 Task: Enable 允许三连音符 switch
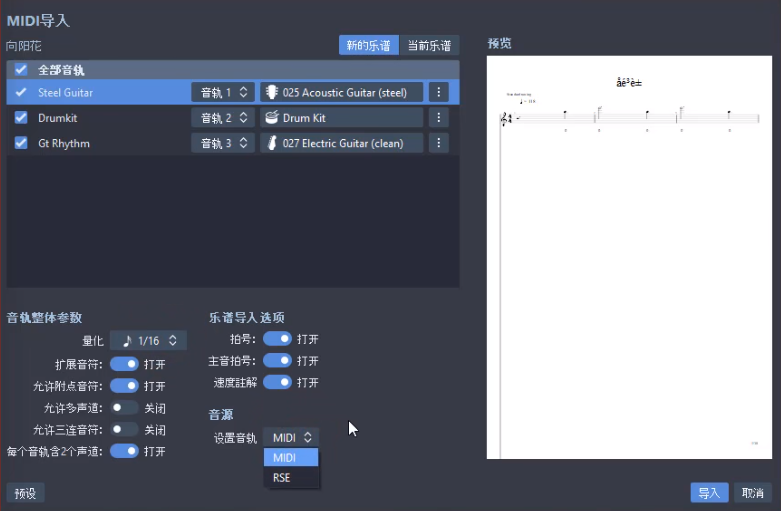pos(124,429)
